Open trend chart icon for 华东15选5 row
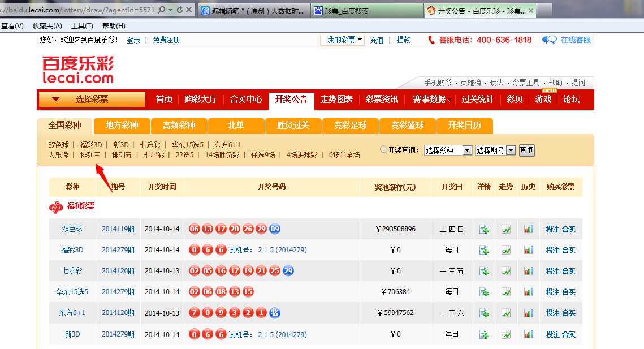This screenshot has height=349, width=644. (506, 292)
